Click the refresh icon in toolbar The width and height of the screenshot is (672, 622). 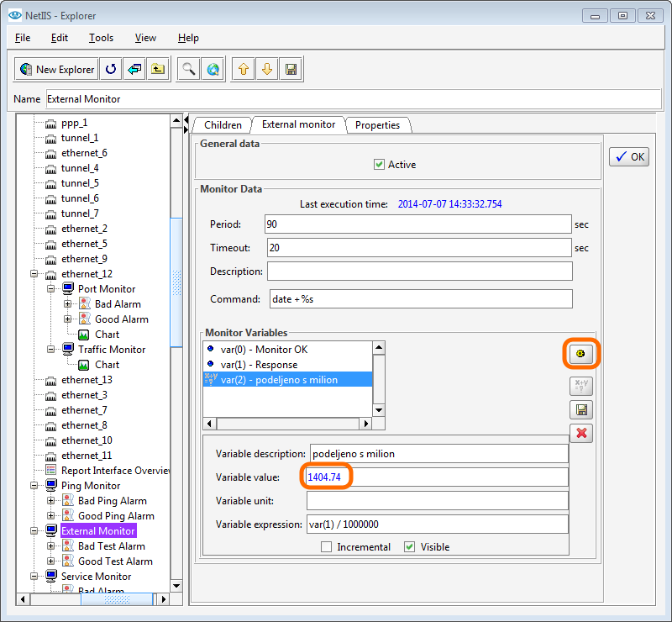pos(111,70)
